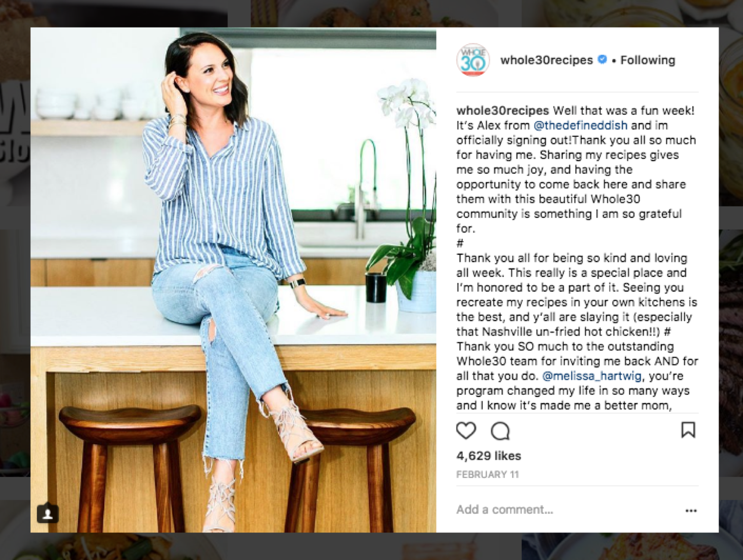Save post with the bookmark icon
This screenshot has height=560, width=743.
click(688, 430)
